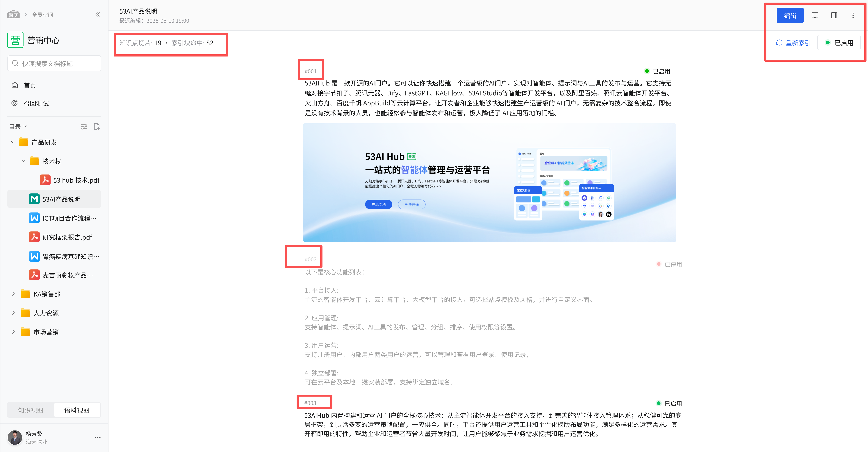Click the 重新索引 link

tap(794, 43)
